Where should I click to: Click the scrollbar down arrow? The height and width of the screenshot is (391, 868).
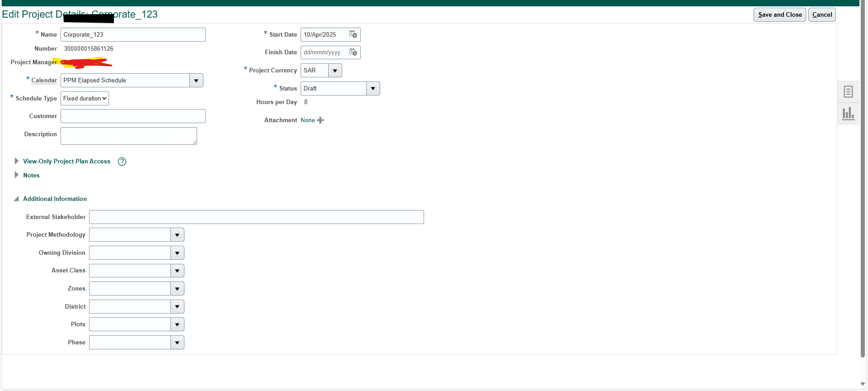point(863,384)
